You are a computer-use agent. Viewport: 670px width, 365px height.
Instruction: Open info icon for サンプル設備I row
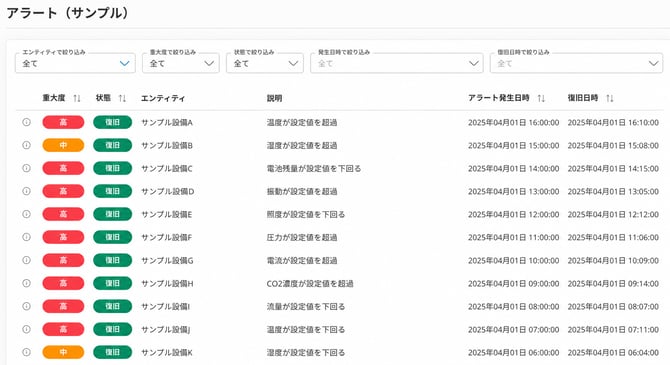click(26, 306)
